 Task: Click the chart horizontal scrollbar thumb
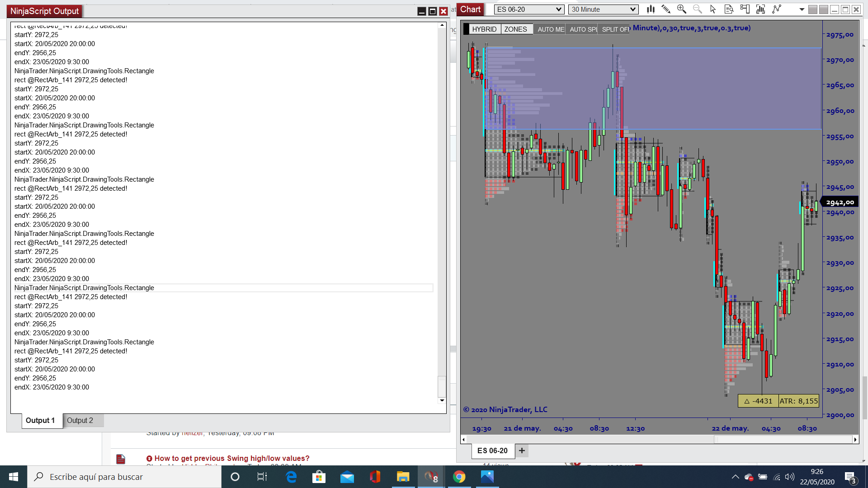tap(783, 439)
